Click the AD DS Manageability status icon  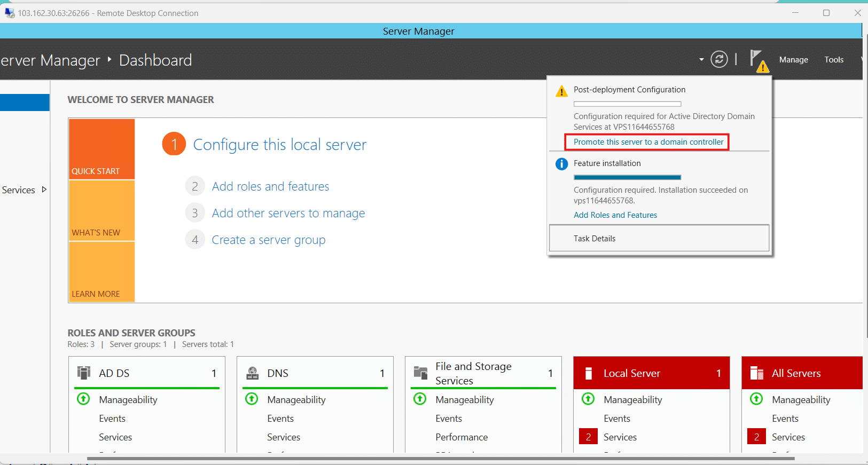point(83,399)
